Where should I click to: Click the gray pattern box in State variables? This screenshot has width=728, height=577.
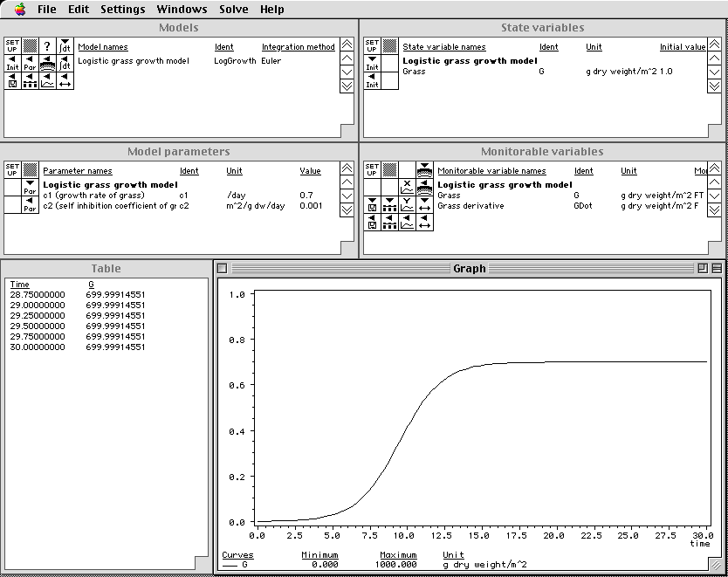(x=389, y=46)
